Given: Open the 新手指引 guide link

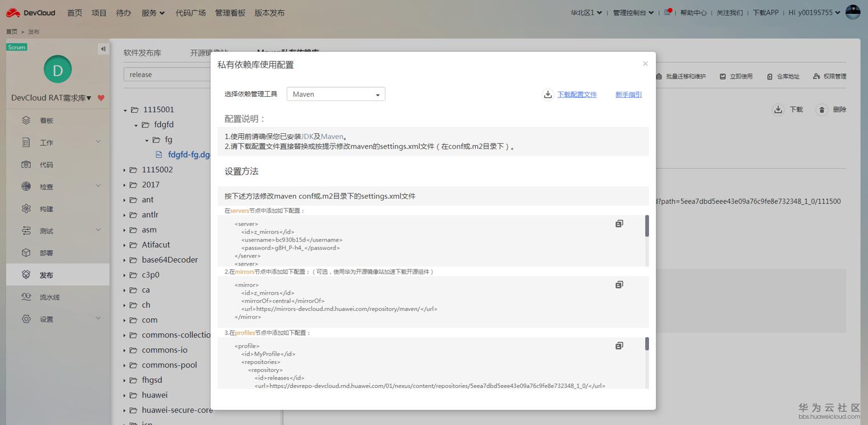Looking at the screenshot, I should pyautogui.click(x=628, y=95).
